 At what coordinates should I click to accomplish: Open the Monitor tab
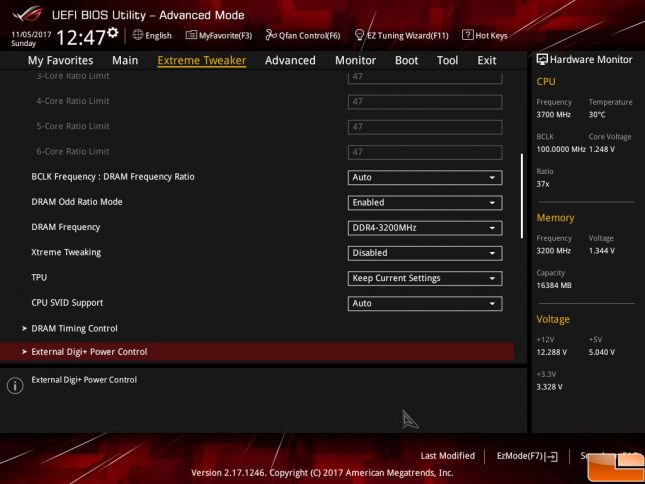pyautogui.click(x=355, y=60)
